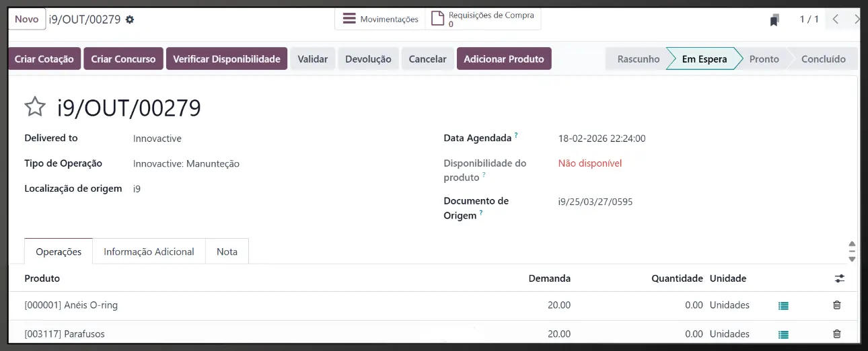Open column options adjust icon
The width and height of the screenshot is (868, 351).
pos(840,278)
